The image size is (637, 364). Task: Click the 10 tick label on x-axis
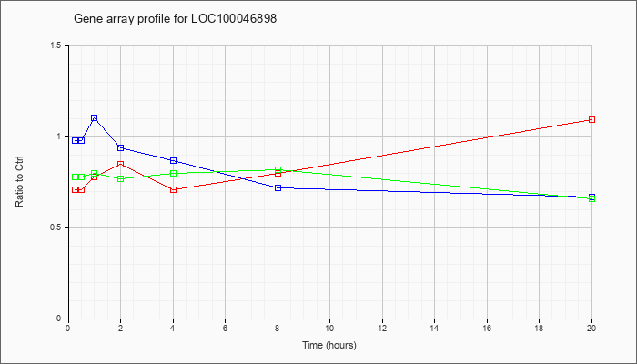tap(329, 328)
